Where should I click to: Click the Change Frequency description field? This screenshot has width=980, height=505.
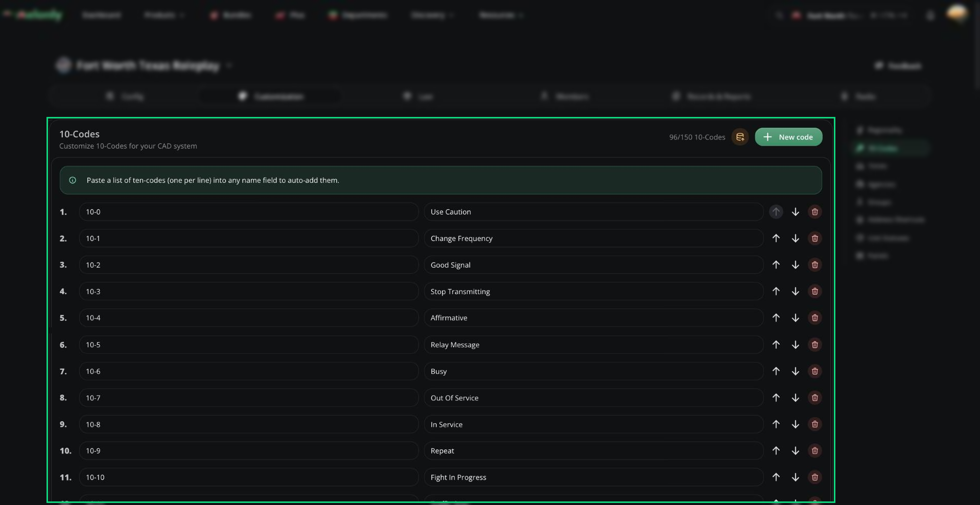(x=593, y=238)
